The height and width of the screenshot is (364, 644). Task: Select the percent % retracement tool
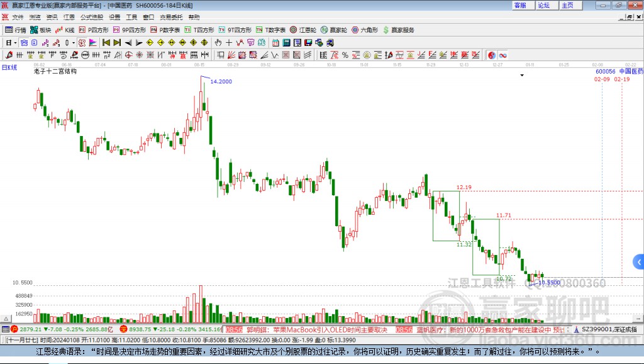pos(345,55)
